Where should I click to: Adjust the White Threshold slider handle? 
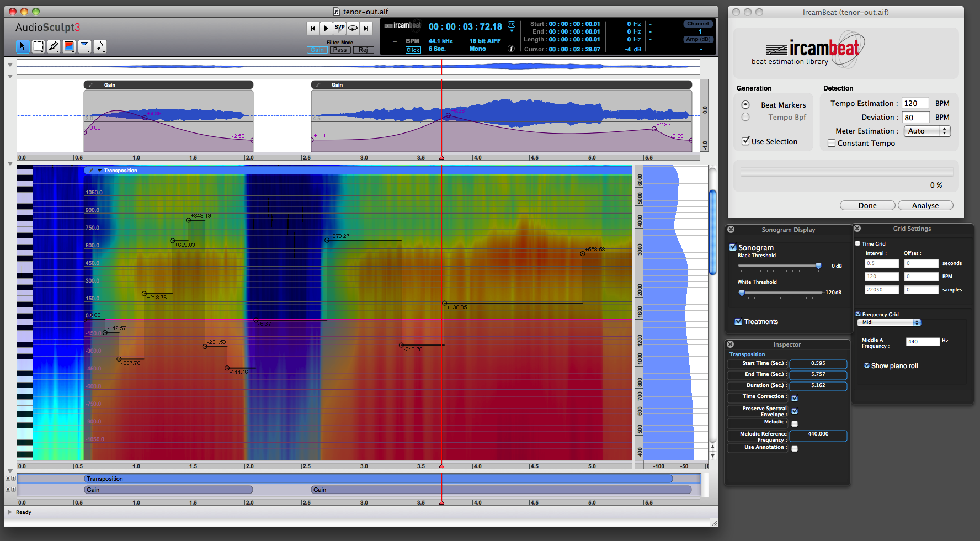pyautogui.click(x=742, y=293)
